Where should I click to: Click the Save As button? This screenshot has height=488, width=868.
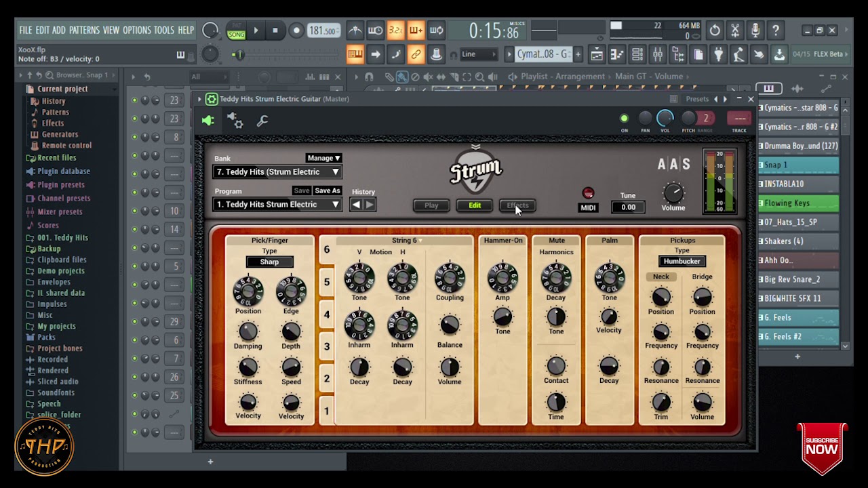click(328, 190)
